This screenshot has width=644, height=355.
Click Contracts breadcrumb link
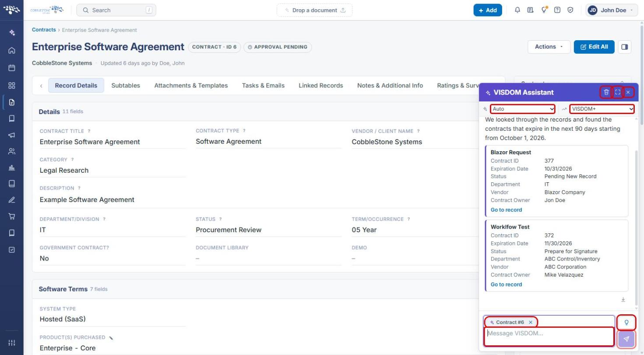coord(44,30)
